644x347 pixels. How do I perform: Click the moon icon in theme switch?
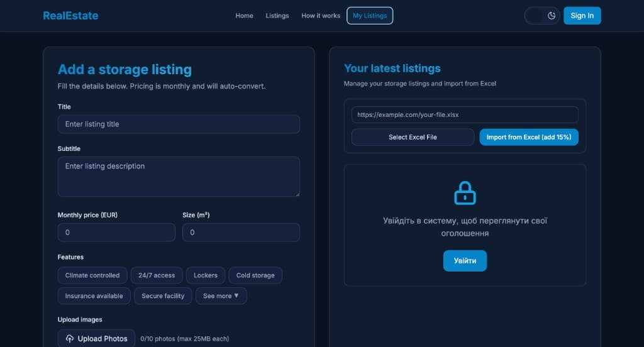click(551, 16)
